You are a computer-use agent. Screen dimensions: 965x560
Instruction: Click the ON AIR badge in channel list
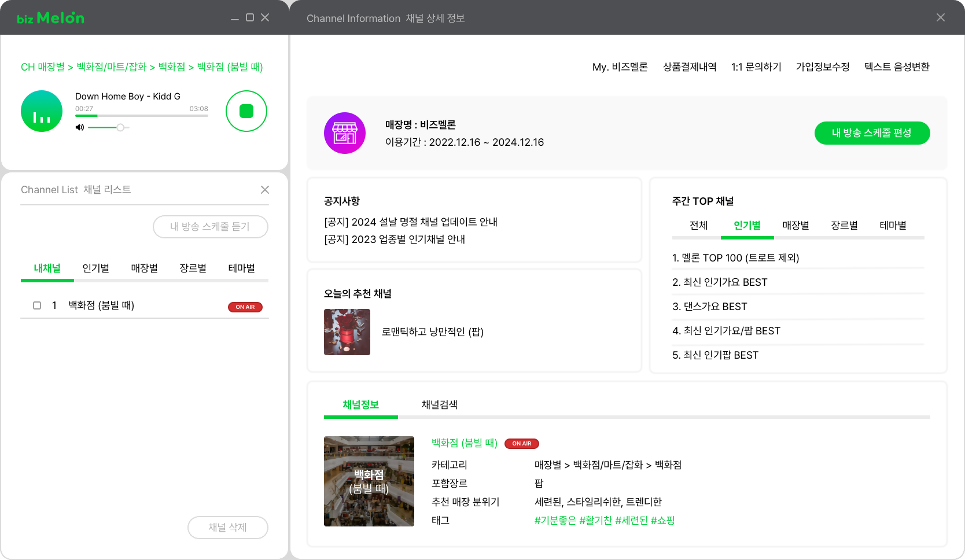(245, 307)
